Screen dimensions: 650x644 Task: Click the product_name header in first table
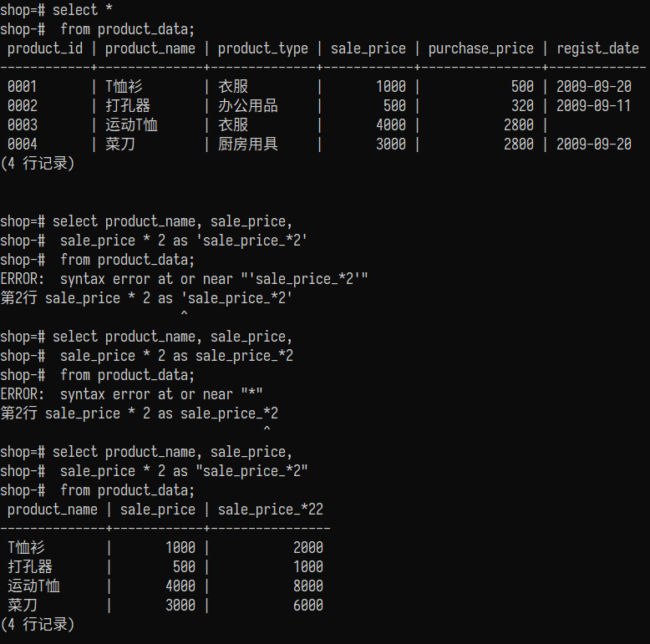click(x=150, y=48)
